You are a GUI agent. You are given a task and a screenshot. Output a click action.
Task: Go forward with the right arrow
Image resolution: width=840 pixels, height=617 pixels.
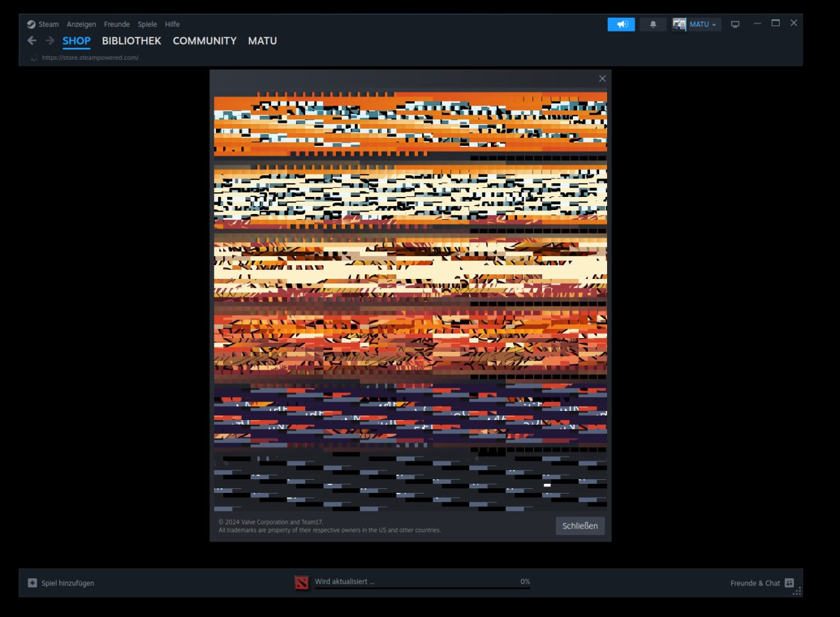point(50,41)
